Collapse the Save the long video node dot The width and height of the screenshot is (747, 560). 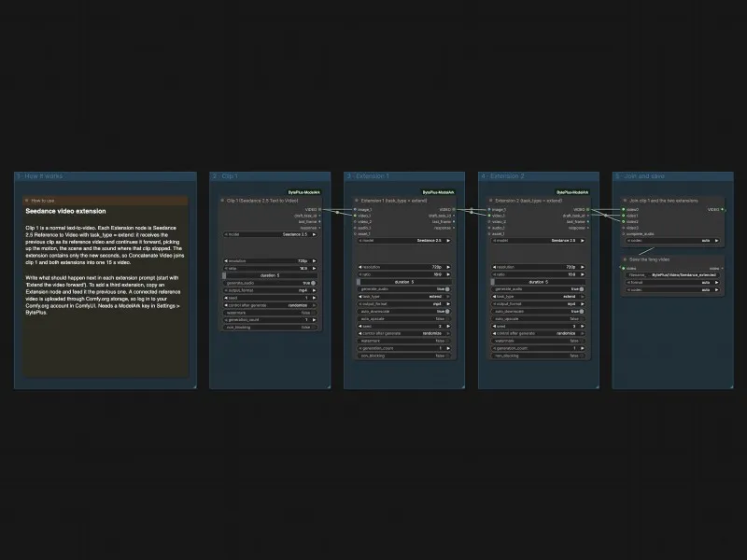pyautogui.click(x=625, y=259)
